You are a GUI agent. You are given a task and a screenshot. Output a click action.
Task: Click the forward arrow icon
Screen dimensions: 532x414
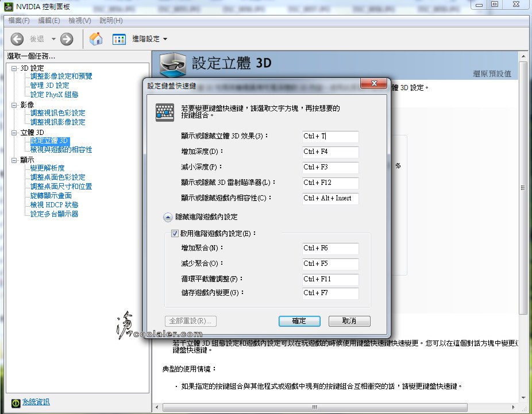(x=67, y=39)
